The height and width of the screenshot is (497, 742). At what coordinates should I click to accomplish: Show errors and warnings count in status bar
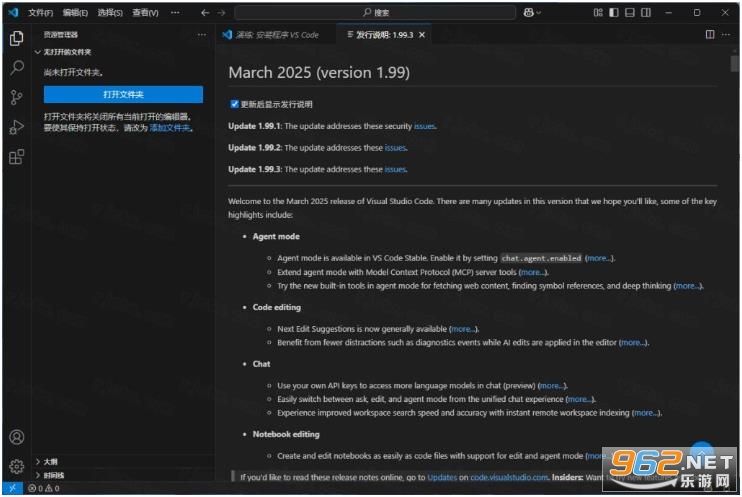coord(44,488)
